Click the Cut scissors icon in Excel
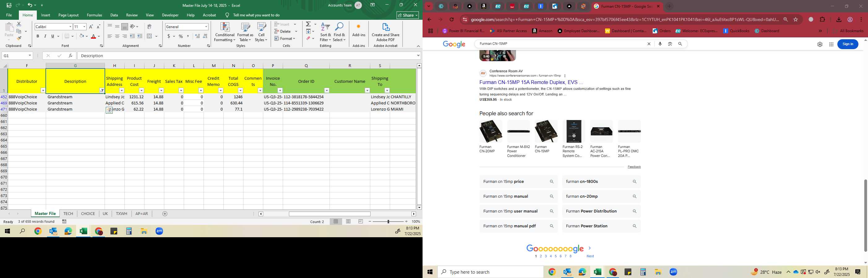Screen dimensions: 868x278 point(19,24)
